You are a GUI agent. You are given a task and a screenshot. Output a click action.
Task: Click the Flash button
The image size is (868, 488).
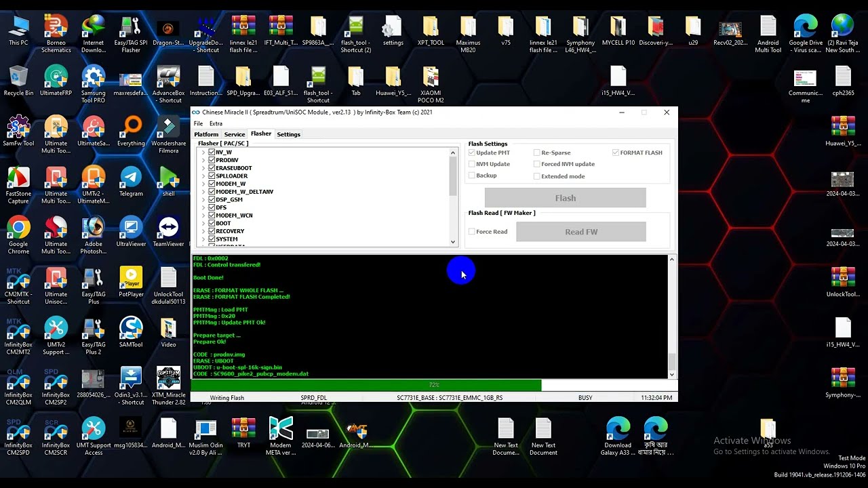566,198
